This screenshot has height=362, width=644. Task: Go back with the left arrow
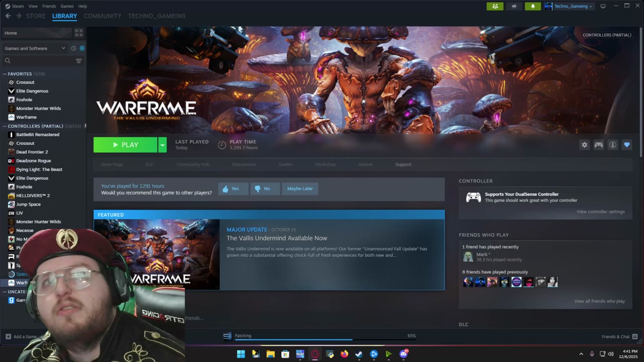8,16
